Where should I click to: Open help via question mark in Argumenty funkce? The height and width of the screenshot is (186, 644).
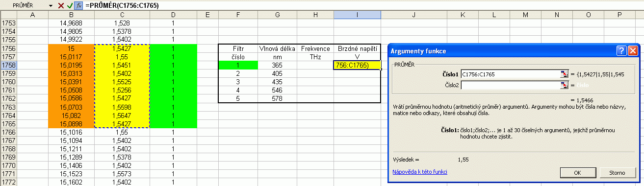[x=621, y=50]
